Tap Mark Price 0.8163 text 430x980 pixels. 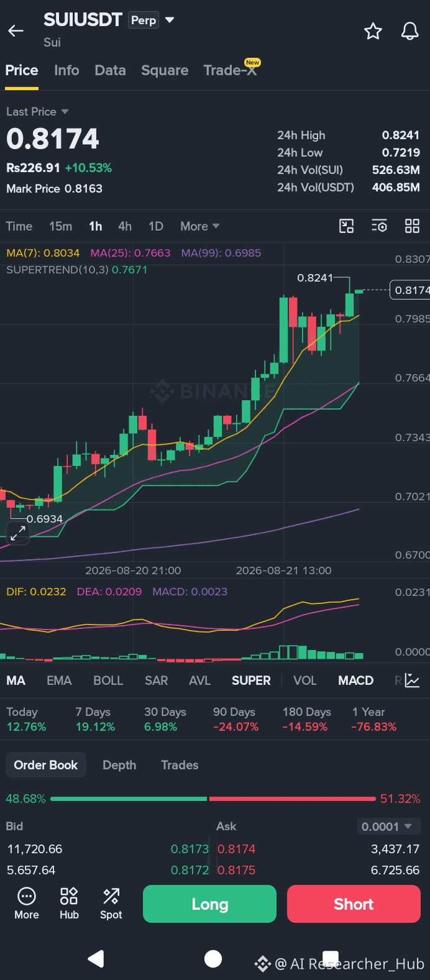click(54, 188)
